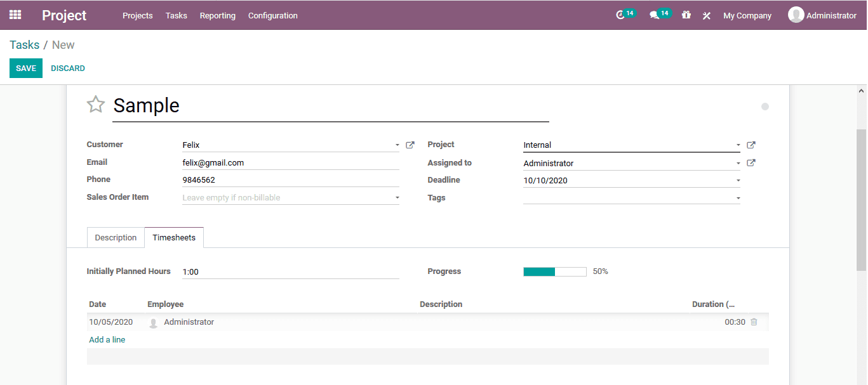Delete the timesheet line with trash icon

tap(754, 322)
